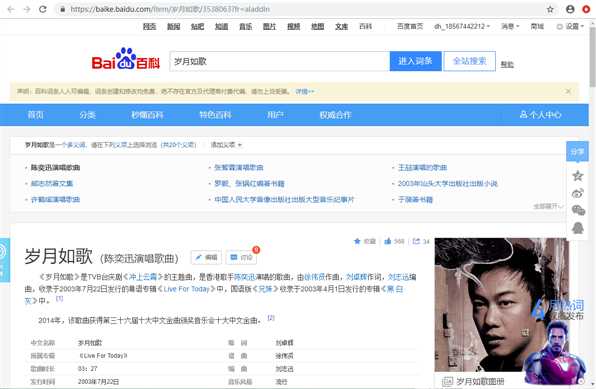Click the 讨论 discussion button
The height and width of the screenshot is (389, 596).
pos(241,257)
